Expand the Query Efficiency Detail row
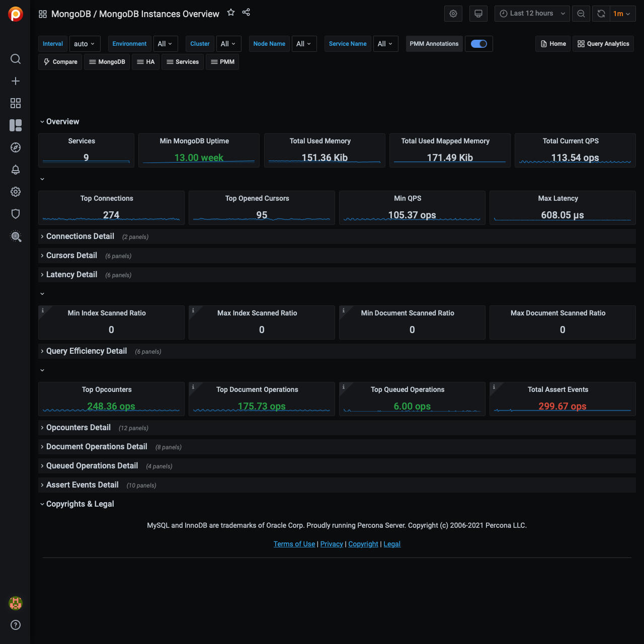This screenshot has width=644, height=644. click(x=86, y=351)
